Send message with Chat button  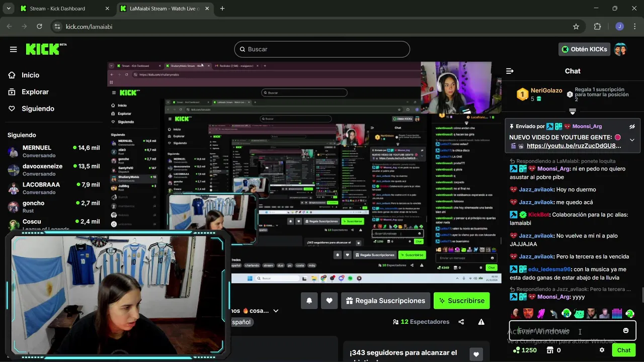click(623, 350)
